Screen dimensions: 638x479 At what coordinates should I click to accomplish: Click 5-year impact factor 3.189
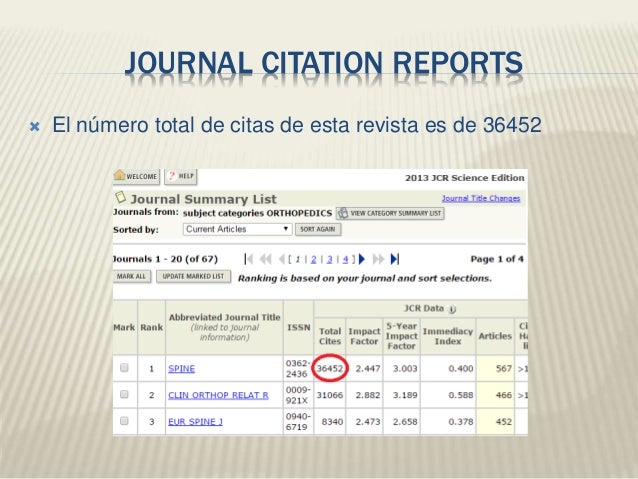[405, 395]
